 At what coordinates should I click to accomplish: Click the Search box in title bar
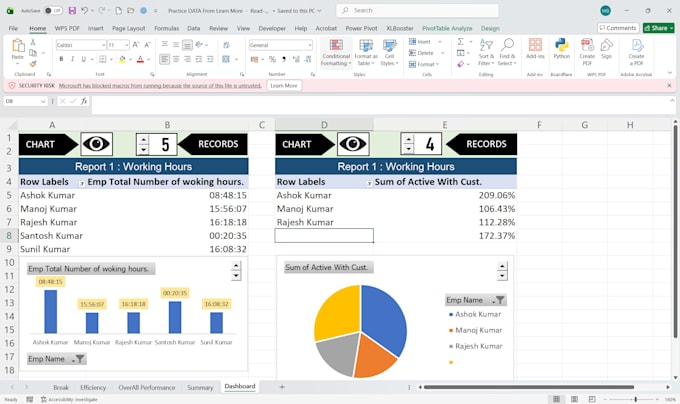click(x=417, y=10)
